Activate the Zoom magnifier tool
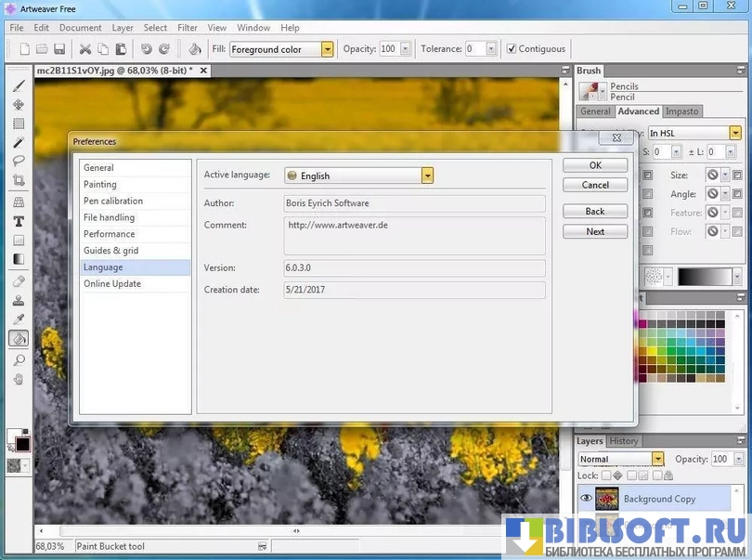This screenshot has height=560, width=752. tap(18, 359)
